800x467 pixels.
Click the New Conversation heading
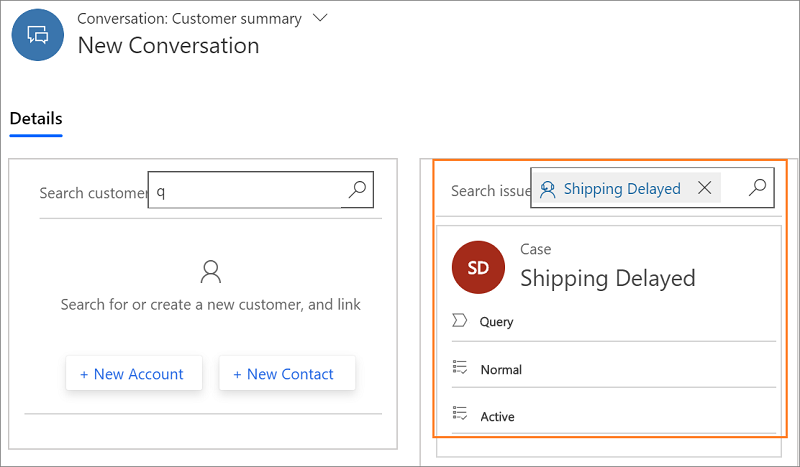click(168, 45)
